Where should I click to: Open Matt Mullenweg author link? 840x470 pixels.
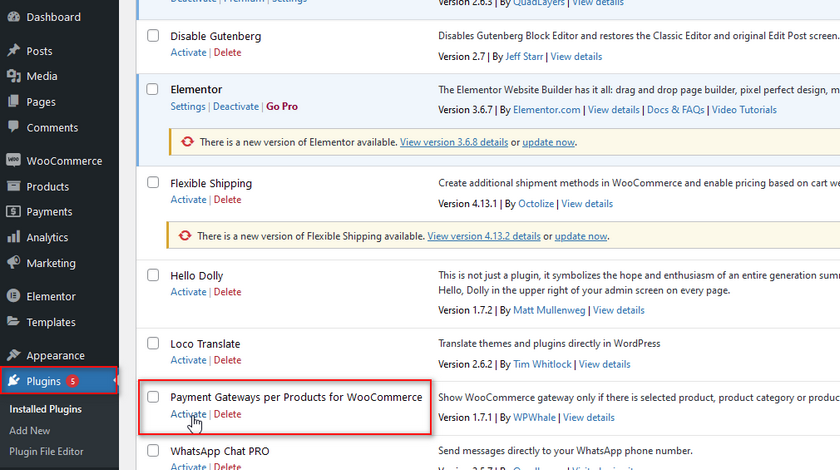pos(549,310)
